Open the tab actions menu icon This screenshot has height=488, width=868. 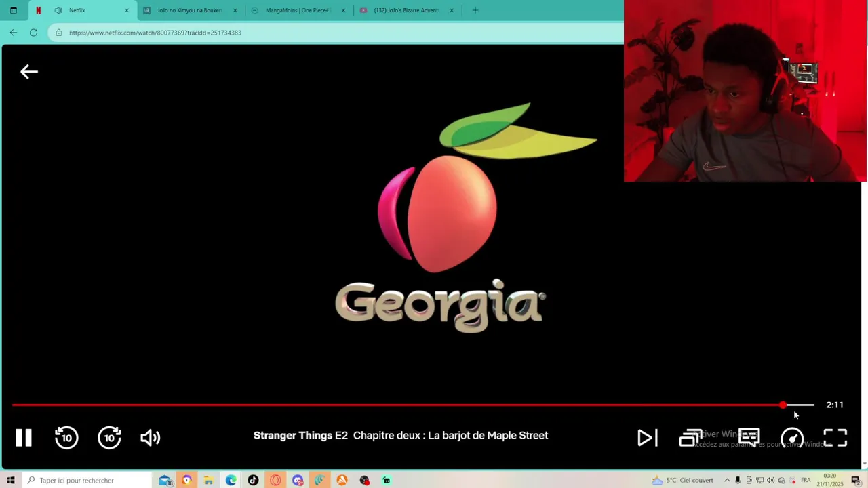pos(14,10)
